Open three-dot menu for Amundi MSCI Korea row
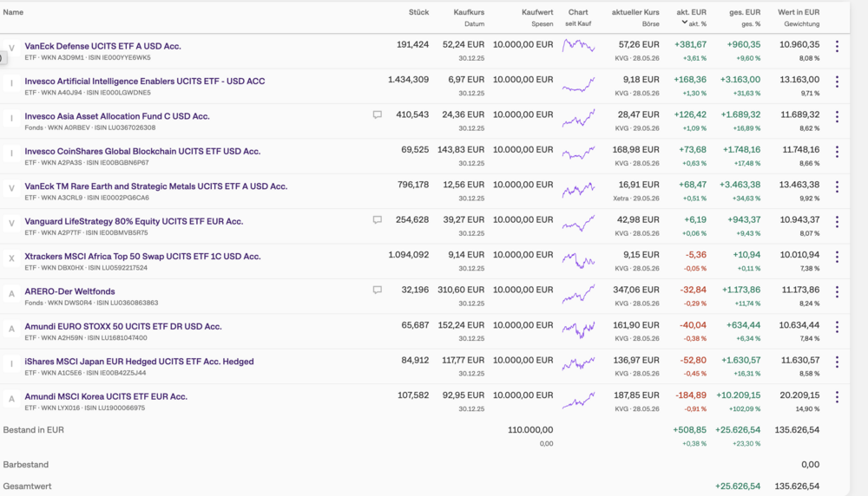The image size is (868, 496). click(837, 397)
